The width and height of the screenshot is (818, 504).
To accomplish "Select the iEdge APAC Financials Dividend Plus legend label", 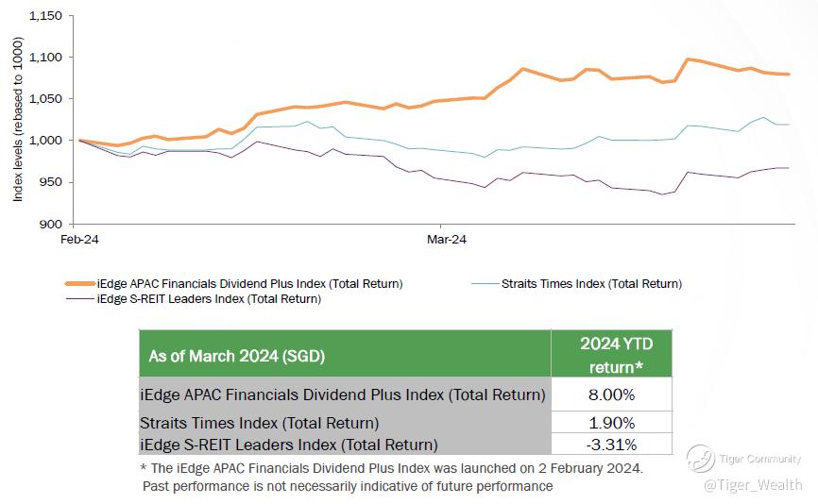I will pos(249,283).
